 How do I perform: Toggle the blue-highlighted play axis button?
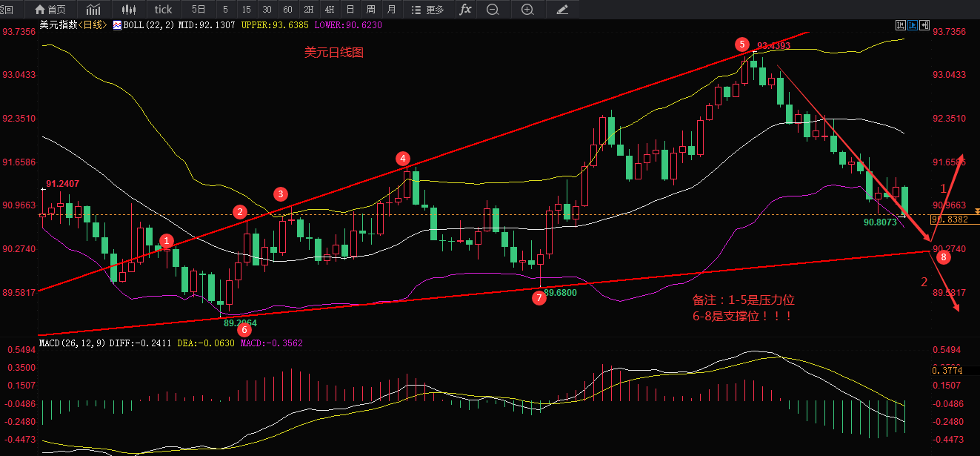pyautogui.click(x=912, y=24)
